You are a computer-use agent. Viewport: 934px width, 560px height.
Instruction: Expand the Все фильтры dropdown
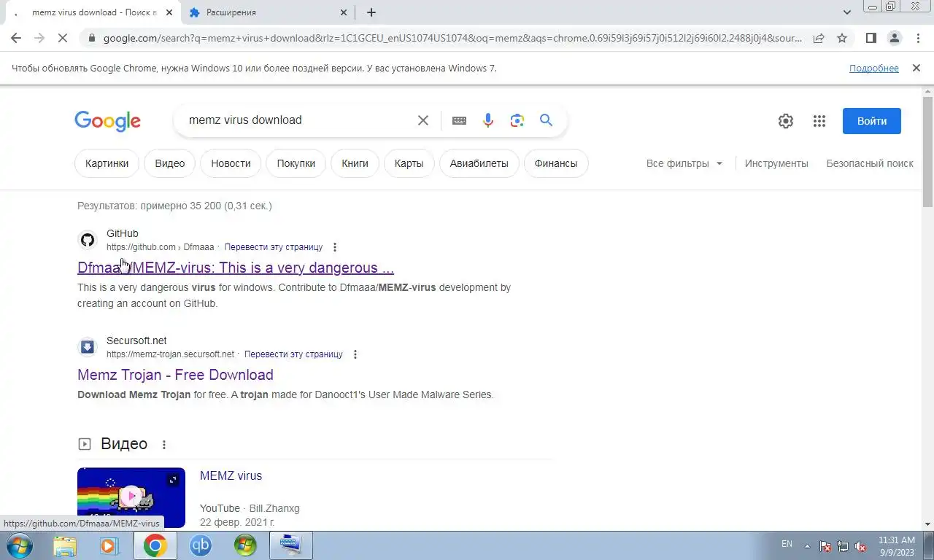point(684,163)
